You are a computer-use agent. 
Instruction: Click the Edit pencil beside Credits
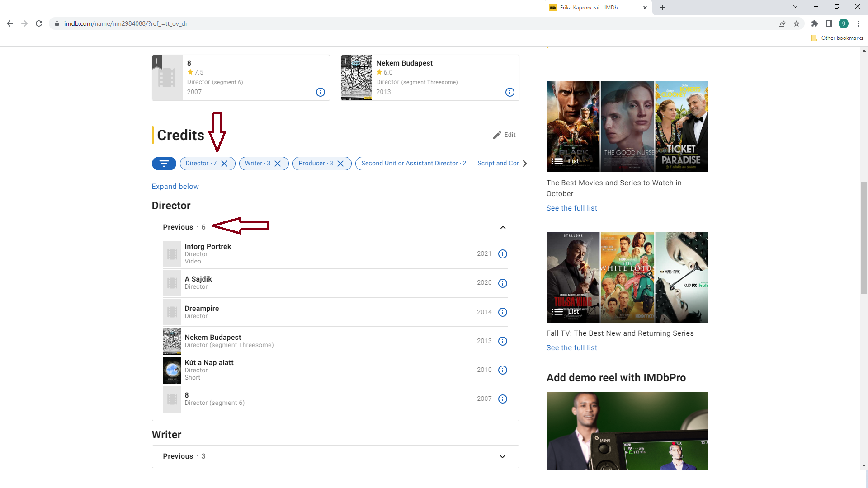click(x=504, y=135)
